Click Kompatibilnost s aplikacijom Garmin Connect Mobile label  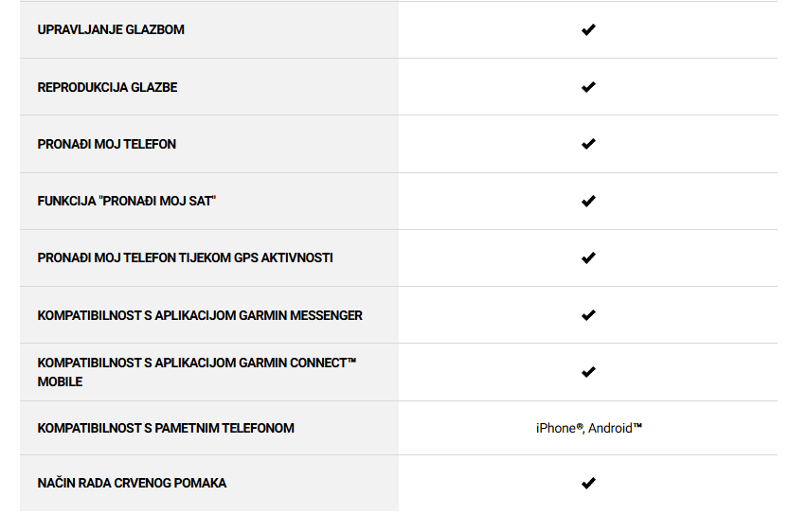click(197, 372)
